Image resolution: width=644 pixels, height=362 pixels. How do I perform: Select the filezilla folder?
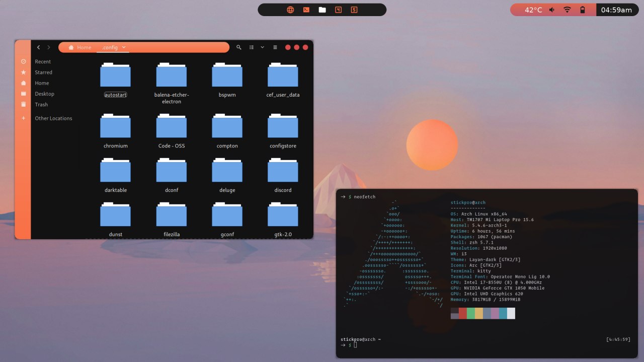coord(172,220)
